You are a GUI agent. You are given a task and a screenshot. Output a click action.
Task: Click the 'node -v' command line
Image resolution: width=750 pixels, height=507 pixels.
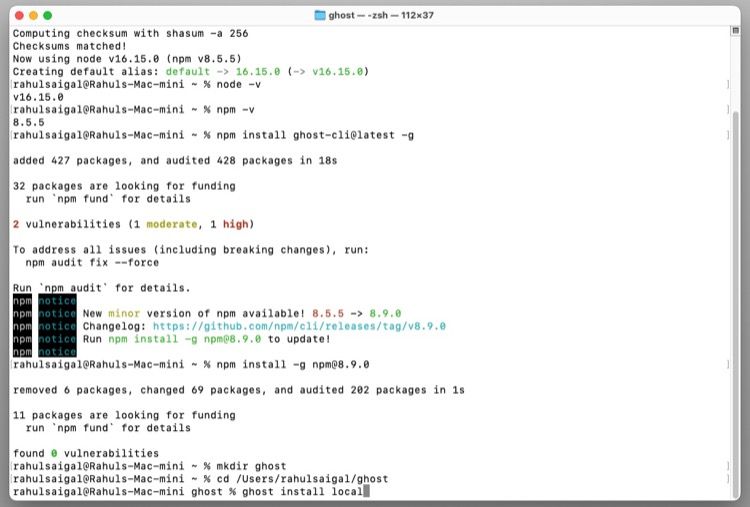[x=137, y=85]
